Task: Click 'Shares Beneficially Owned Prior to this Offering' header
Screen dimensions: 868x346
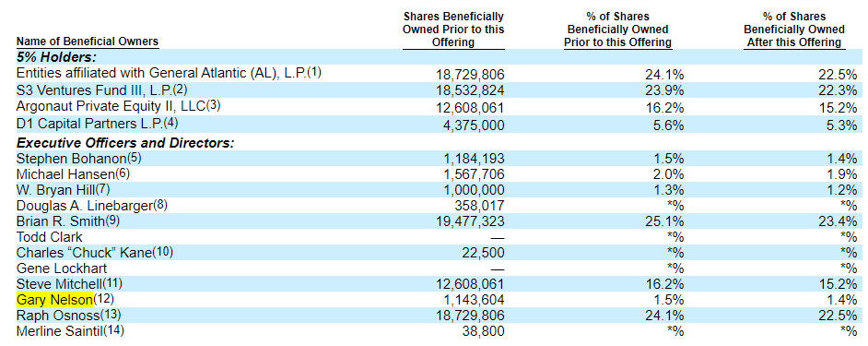Action: [x=453, y=30]
